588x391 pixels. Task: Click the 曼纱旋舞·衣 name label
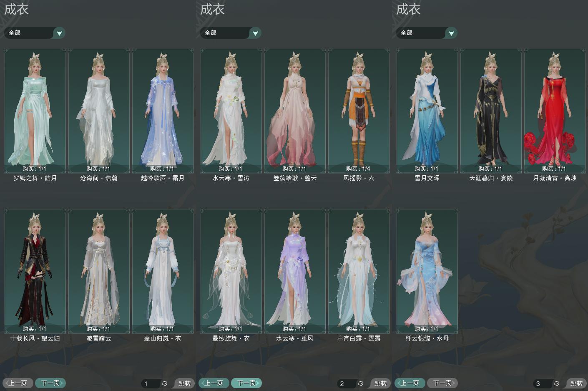[x=231, y=338]
